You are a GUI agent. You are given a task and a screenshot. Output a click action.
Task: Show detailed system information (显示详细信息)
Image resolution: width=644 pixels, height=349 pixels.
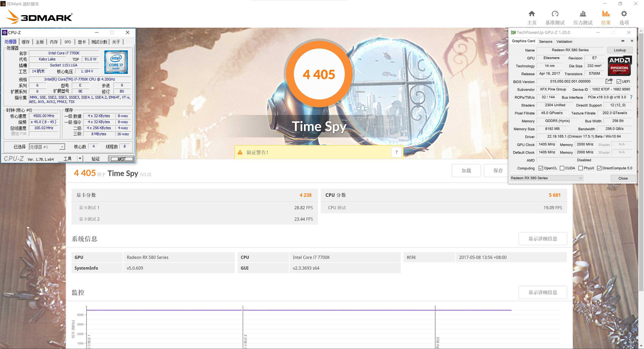[543, 238]
